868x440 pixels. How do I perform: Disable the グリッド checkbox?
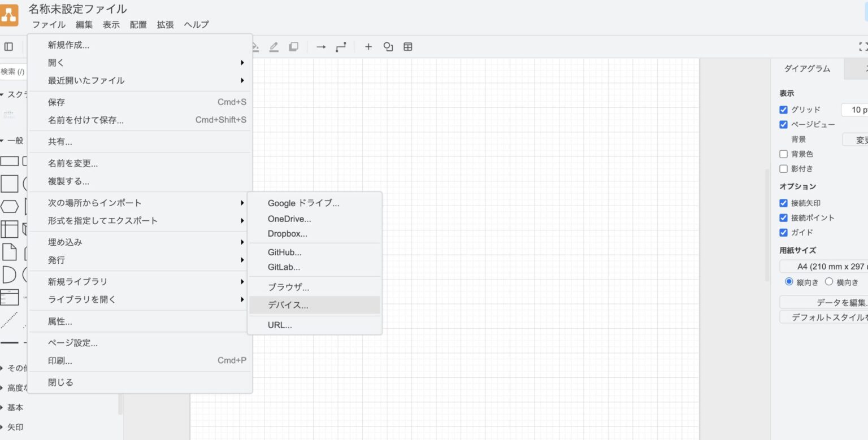(x=783, y=110)
